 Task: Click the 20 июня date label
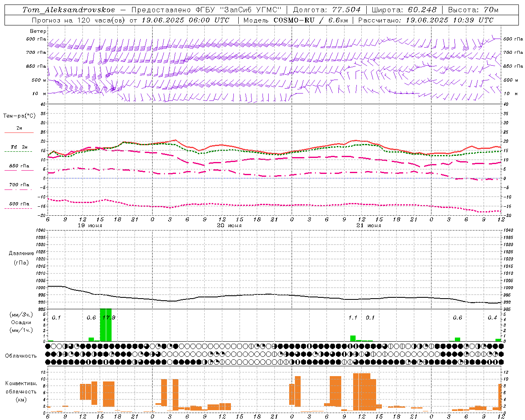(229, 226)
